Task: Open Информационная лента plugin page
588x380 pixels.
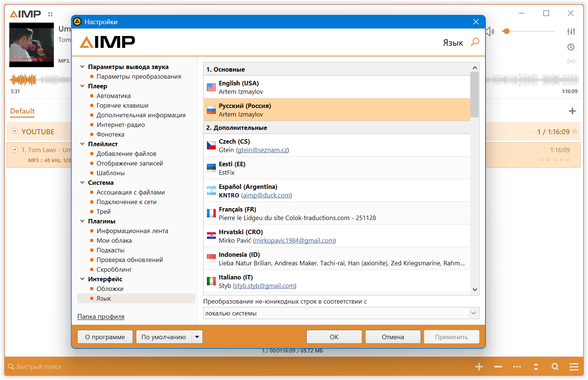Action: [x=132, y=231]
